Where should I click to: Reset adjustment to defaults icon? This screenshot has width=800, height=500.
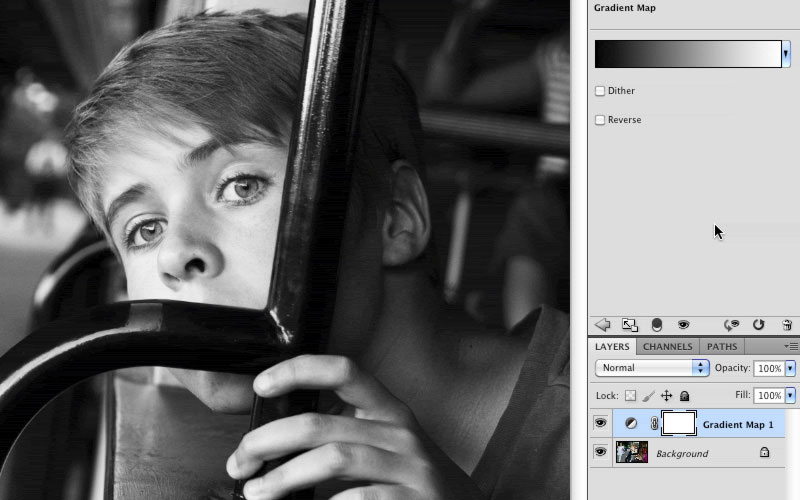point(759,325)
